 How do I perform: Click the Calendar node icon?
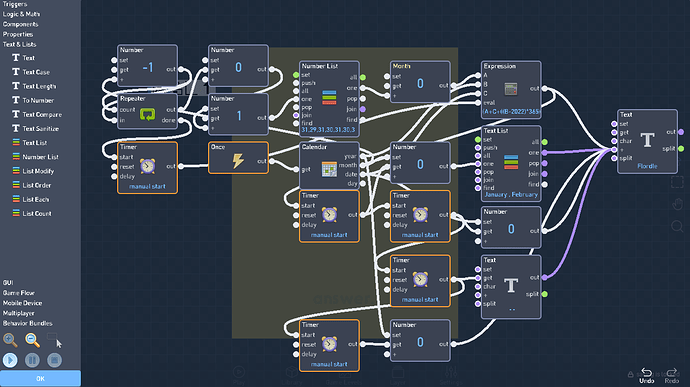(329, 169)
